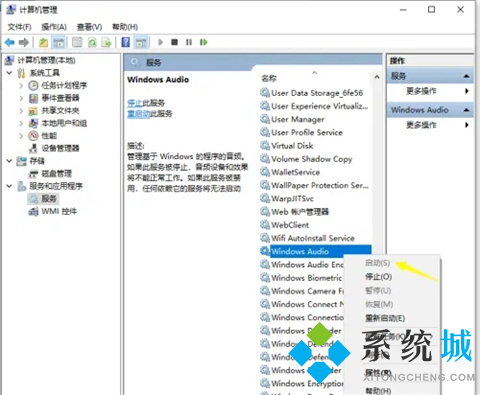Click the Up one level folder icon
The height and width of the screenshot is (395, 480).
pyautogui.click(x=43, y=42)
